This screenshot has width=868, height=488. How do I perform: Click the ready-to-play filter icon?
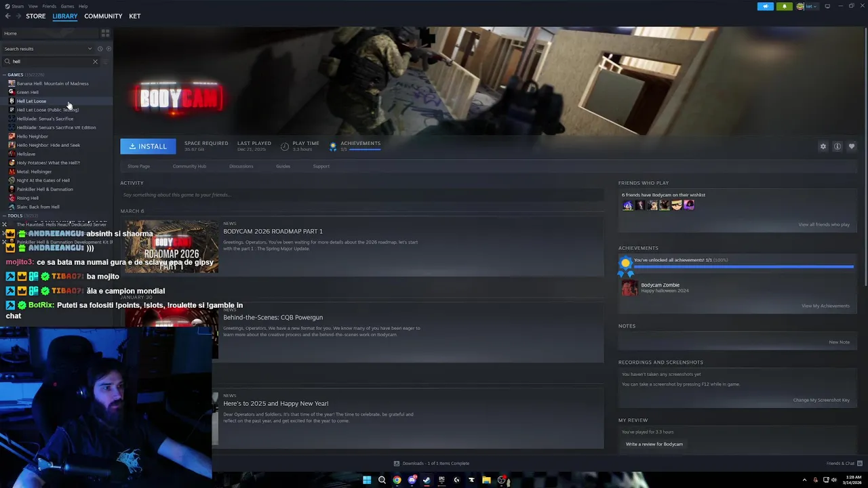click(108, 49)
